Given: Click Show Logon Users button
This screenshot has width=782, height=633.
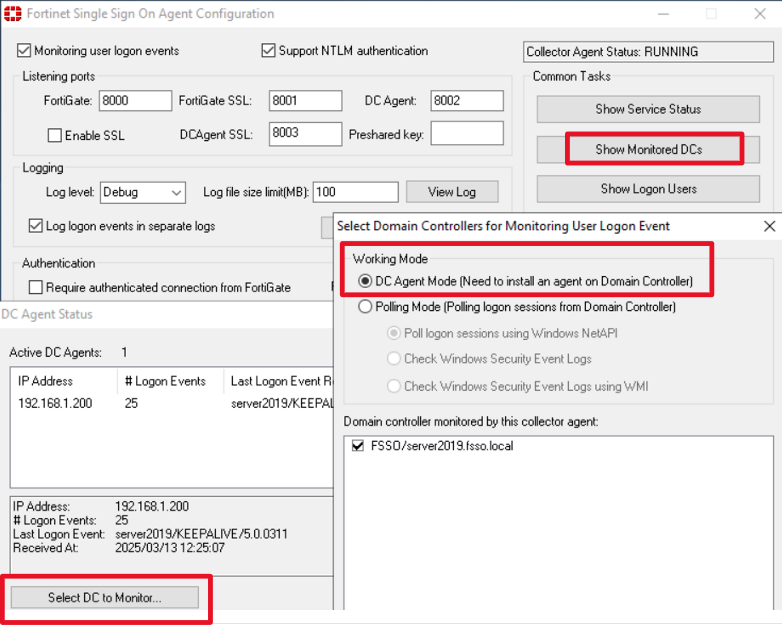Looking at the screenshot, I should 648,189.
